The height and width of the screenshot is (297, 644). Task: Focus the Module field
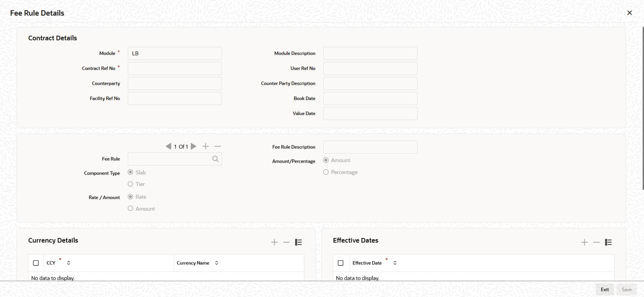[x=175, y=54]
